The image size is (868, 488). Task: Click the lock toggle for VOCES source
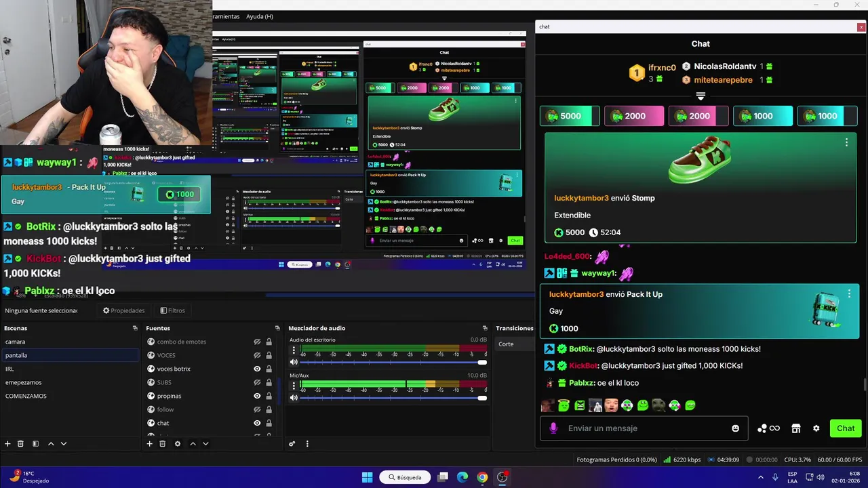269,355
